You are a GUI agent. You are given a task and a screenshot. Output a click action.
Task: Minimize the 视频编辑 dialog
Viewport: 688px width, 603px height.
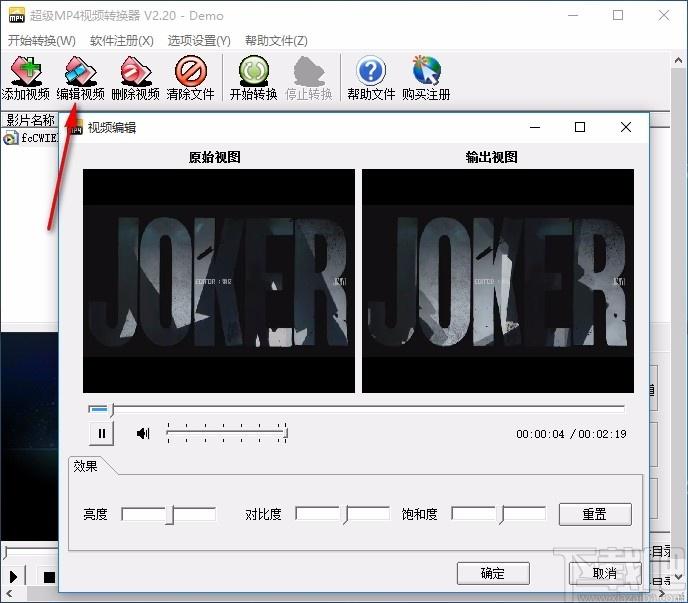click(535, 127)
